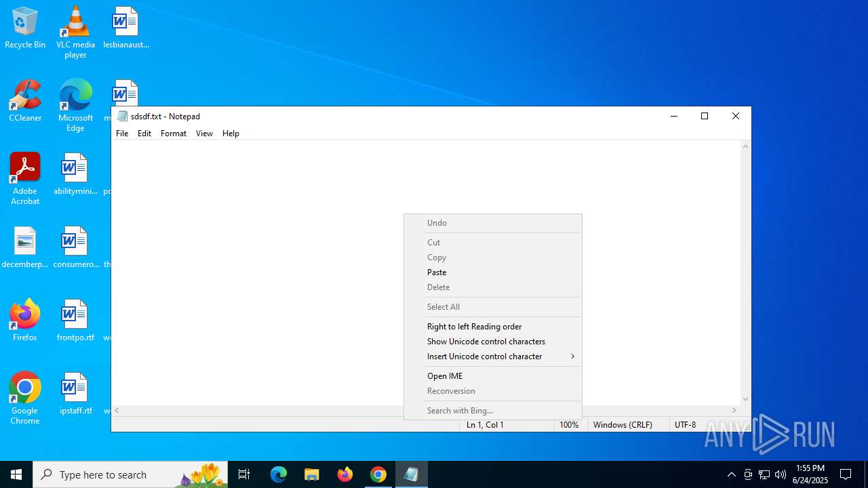This screenshot has width=868, height=488.
Task: Select the Google Chrome desktop shortcut
Action: (x=25, y=399)
